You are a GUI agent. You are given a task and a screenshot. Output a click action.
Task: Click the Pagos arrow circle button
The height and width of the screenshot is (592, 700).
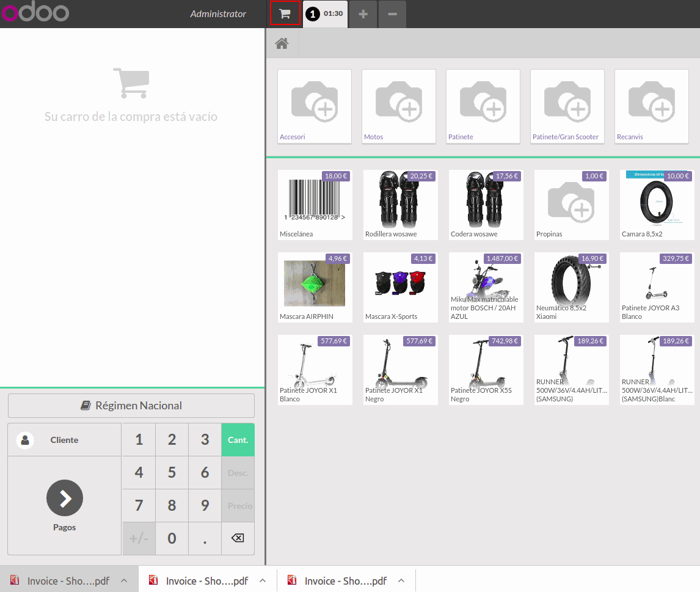(x=65, y=498)
